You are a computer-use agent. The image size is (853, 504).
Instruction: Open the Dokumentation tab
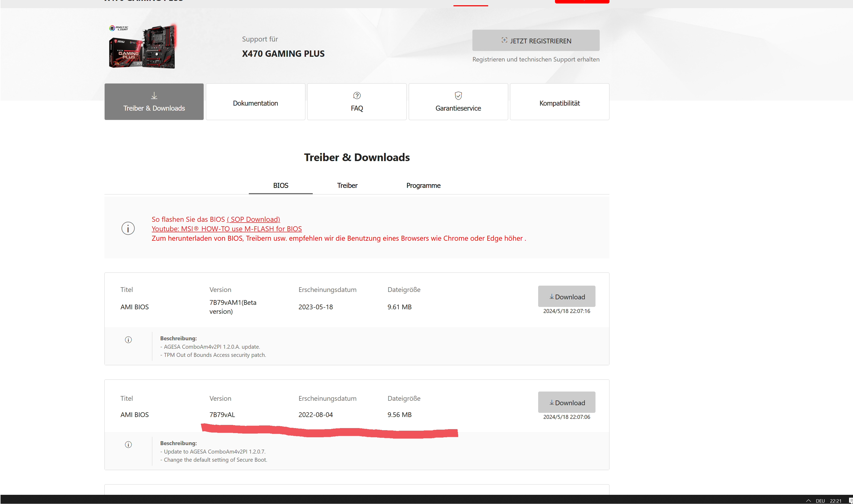click(255, 103)
